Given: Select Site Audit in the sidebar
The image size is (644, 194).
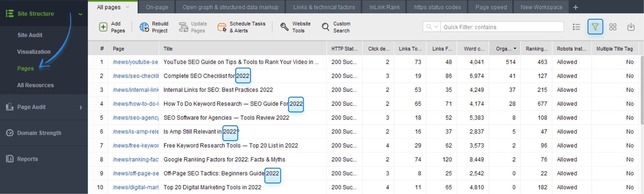Looking at the screenshot, I should tap(30, 35).
